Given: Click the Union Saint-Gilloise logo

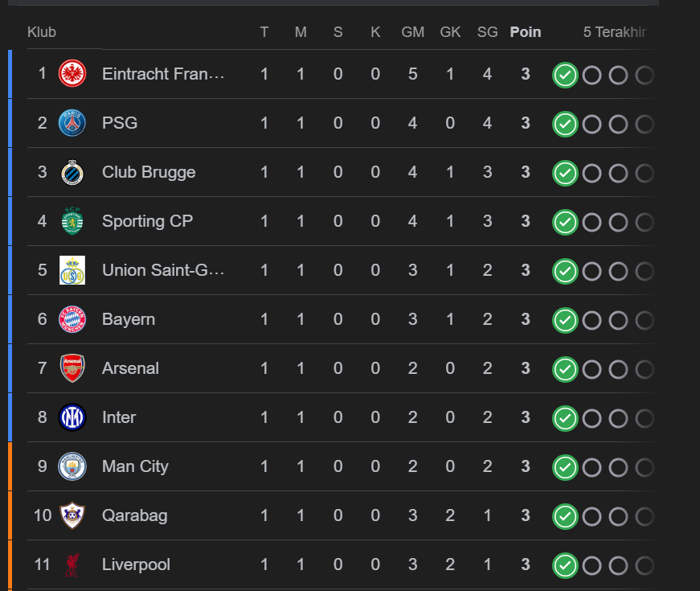Looking at the screenshot, I should pos(72,270).
